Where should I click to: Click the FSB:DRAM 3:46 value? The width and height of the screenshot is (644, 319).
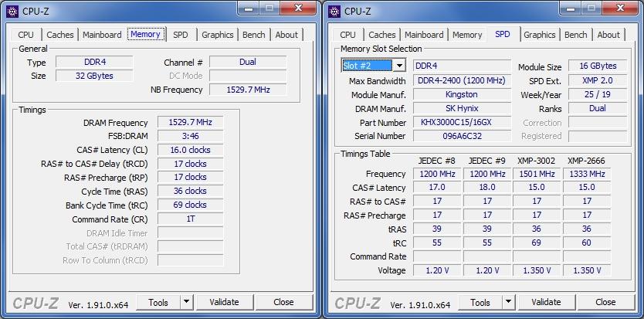tap(191, 136)
